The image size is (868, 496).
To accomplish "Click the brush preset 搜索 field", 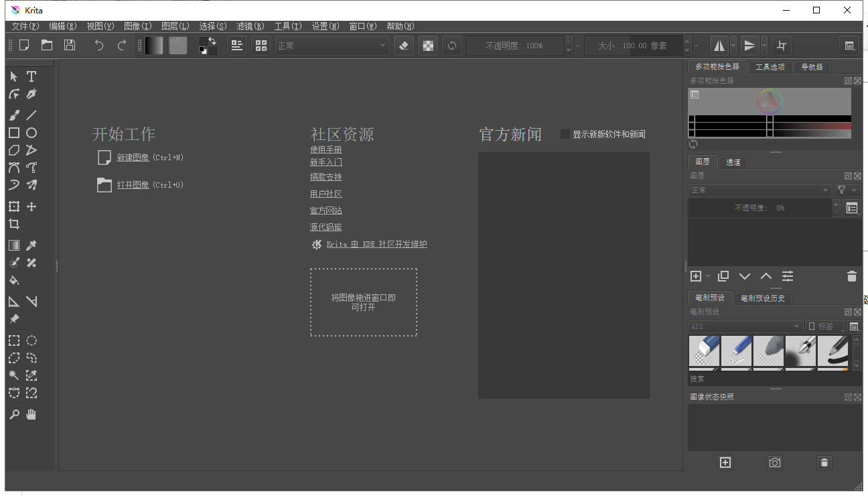I will click(x=775, y=379).
